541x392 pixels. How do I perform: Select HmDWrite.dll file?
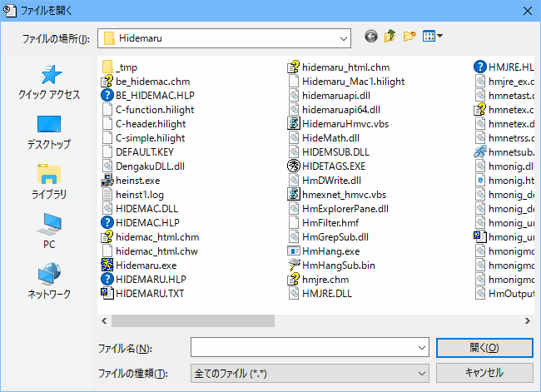[325, 180]
